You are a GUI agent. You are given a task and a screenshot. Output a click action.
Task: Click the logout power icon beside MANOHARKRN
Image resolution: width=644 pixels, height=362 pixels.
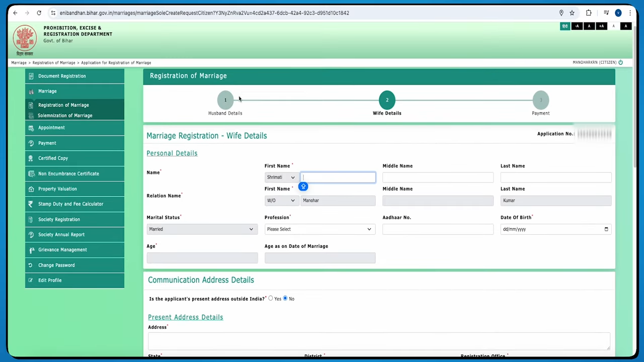click(620, 62)
